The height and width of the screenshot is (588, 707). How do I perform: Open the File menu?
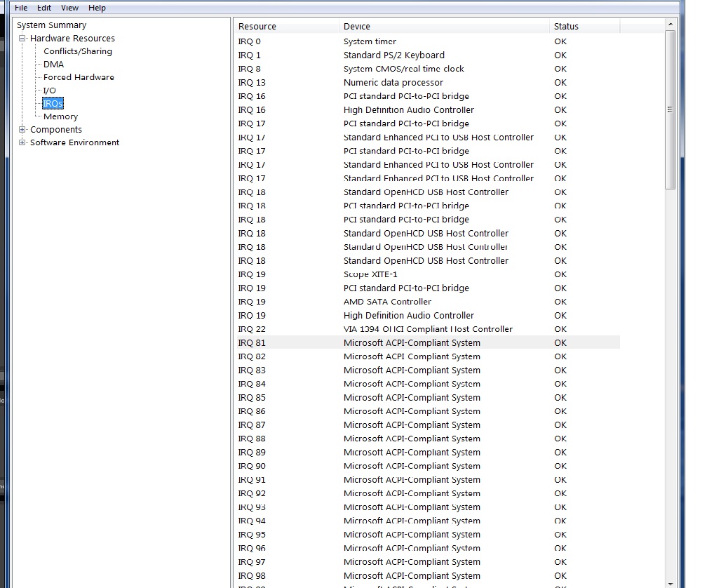pyautogui.click(x=21, y=8)
